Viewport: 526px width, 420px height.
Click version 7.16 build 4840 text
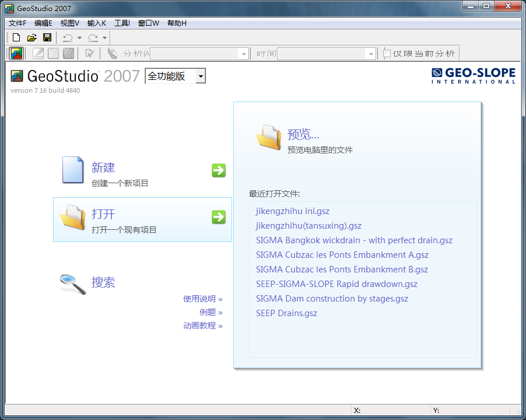tap(45, 90)
